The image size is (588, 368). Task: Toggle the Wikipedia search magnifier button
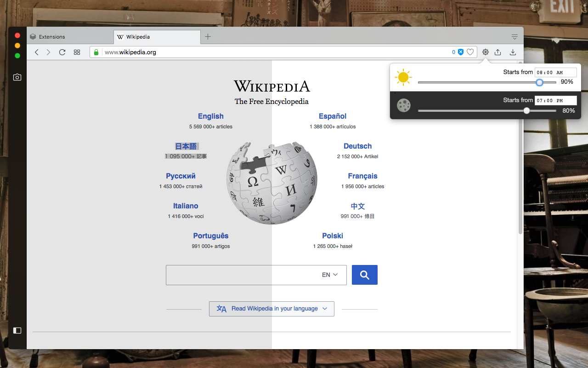point(364,275)
